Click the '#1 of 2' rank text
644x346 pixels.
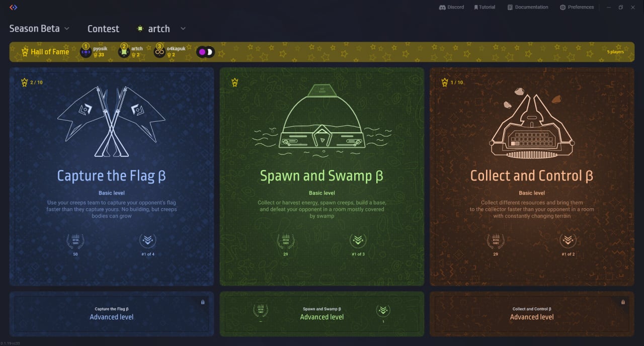568,254
